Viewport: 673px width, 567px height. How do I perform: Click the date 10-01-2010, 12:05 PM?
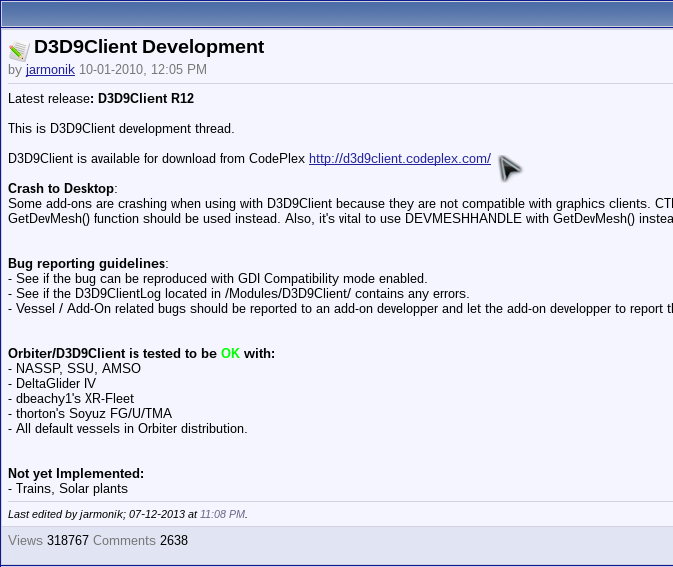click(143, 70)
